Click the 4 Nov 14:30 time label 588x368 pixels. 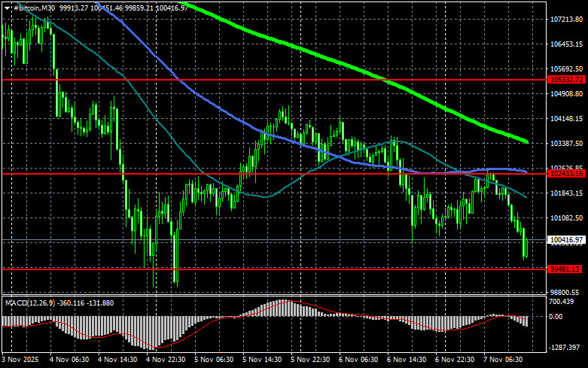point(117,360)
